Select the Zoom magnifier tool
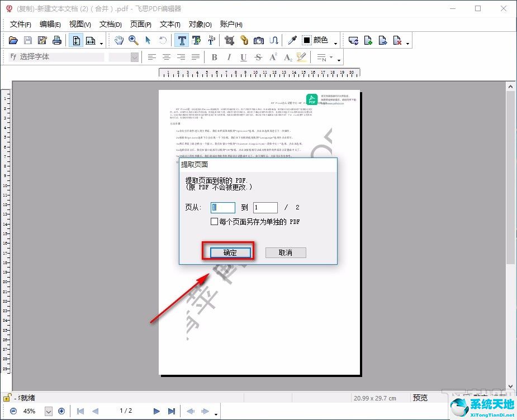Viewport: 517px width, 420px height. pos(134,40)
